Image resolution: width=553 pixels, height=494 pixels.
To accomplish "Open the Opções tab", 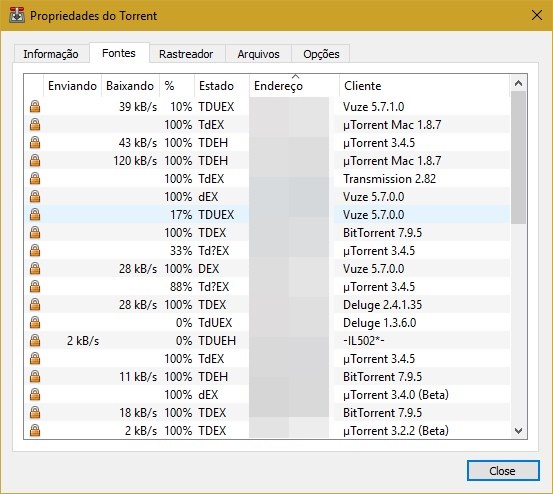I will [x=321, y=54].
